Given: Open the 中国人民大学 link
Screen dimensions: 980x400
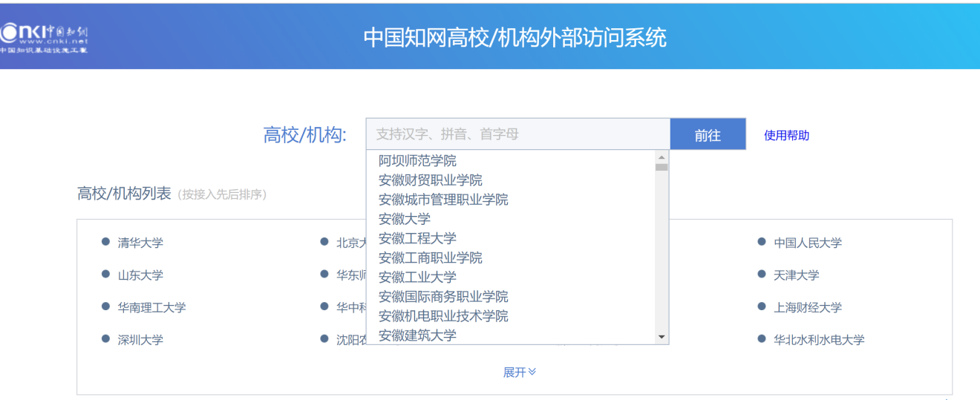Looking at the screenshot, I should coord(808,243).
